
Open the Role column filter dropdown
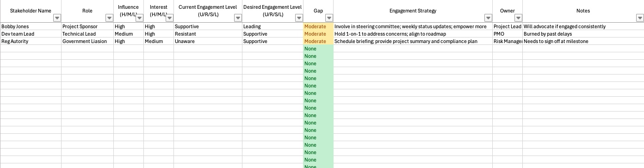[109, 18]
